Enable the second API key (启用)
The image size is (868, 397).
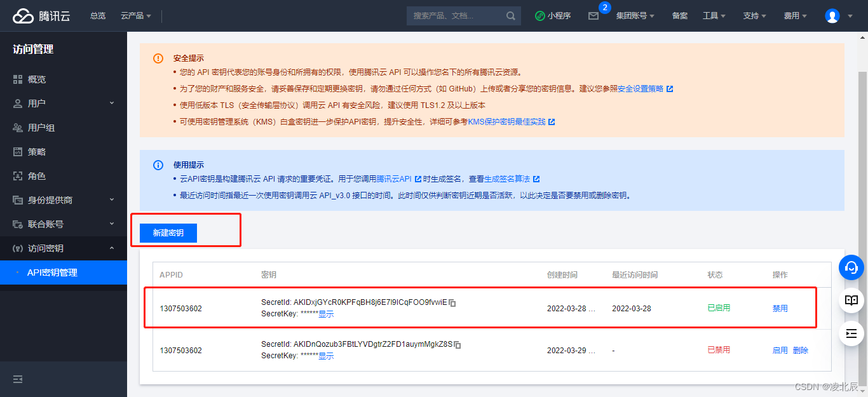click(x=780, y=351)
